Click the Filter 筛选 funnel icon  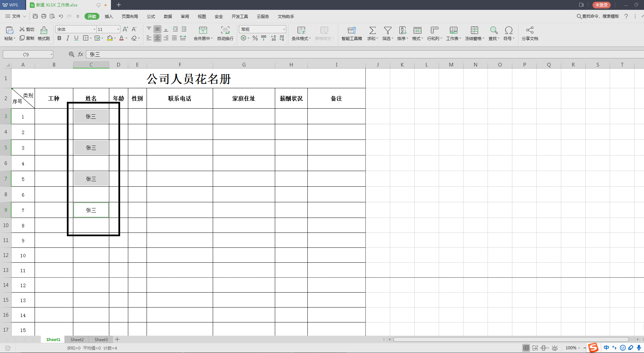point(387,30)
